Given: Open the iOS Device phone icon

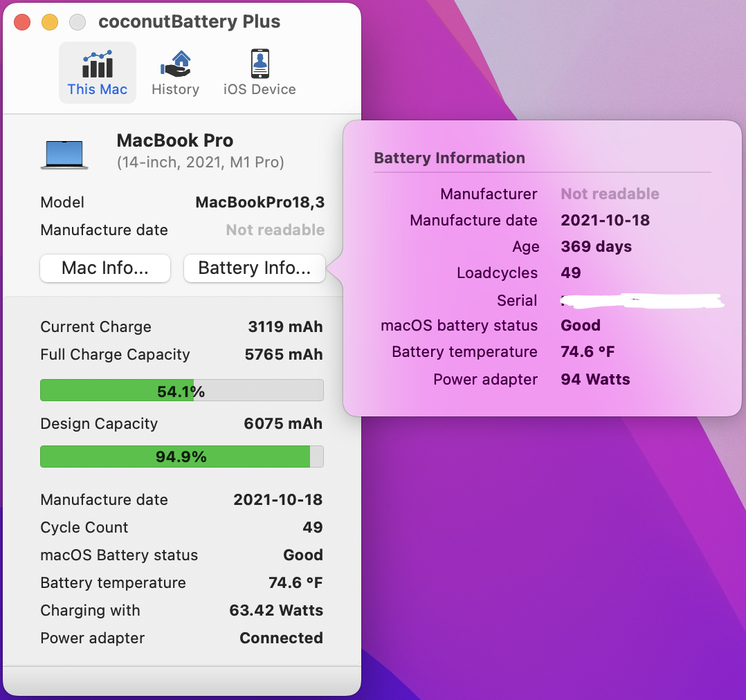Looking at the screenshot, I should (x=260, y=63).
